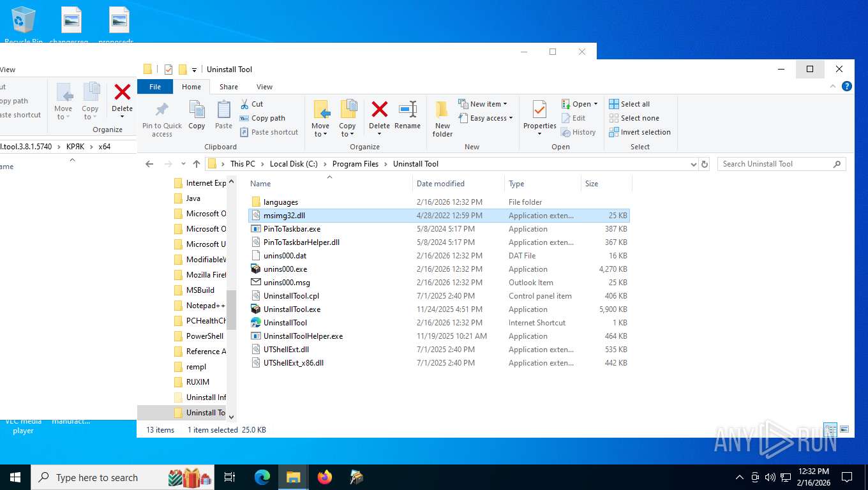Click the Rename ribbon icon
Image resolution: width=868 pixels, height=490 pixels.
pyautogui.click(x=407, y=109)
